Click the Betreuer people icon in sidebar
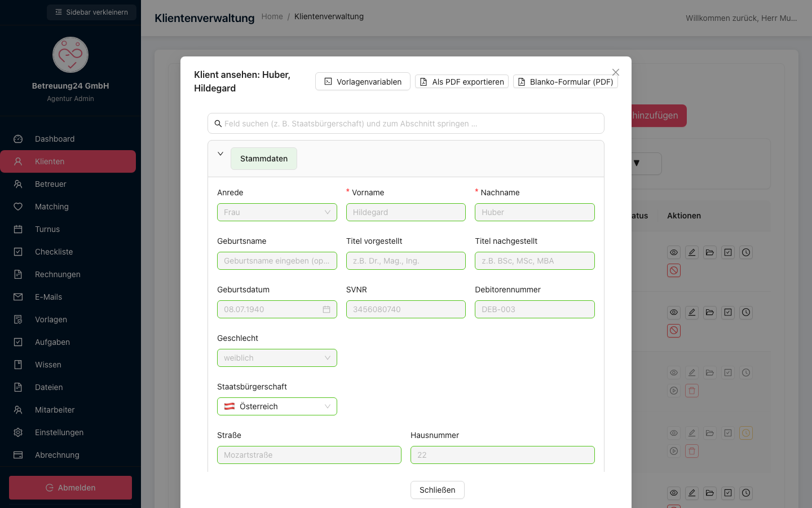Viewport: 812px width, 508px height. [x=18, y=184]
